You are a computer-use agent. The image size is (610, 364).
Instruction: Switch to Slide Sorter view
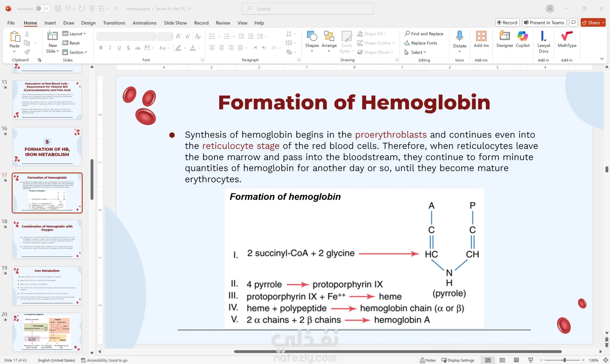click(x=502, y=360)
